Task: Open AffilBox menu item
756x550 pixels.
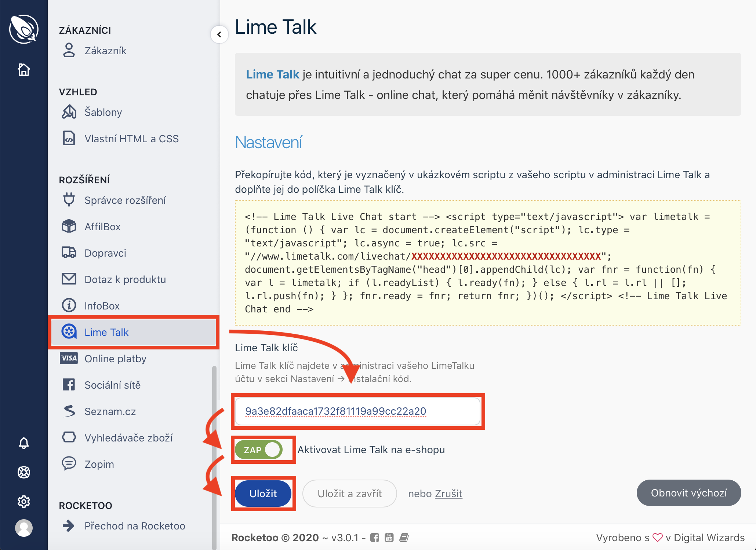Action: coord(102,227)
